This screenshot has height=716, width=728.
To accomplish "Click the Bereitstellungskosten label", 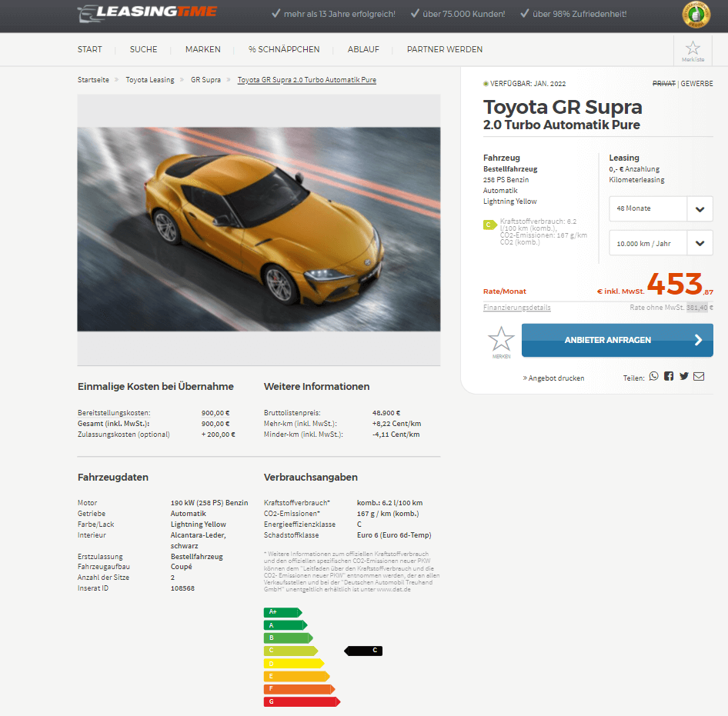I will pyautogui.click(x=114, y=413).
